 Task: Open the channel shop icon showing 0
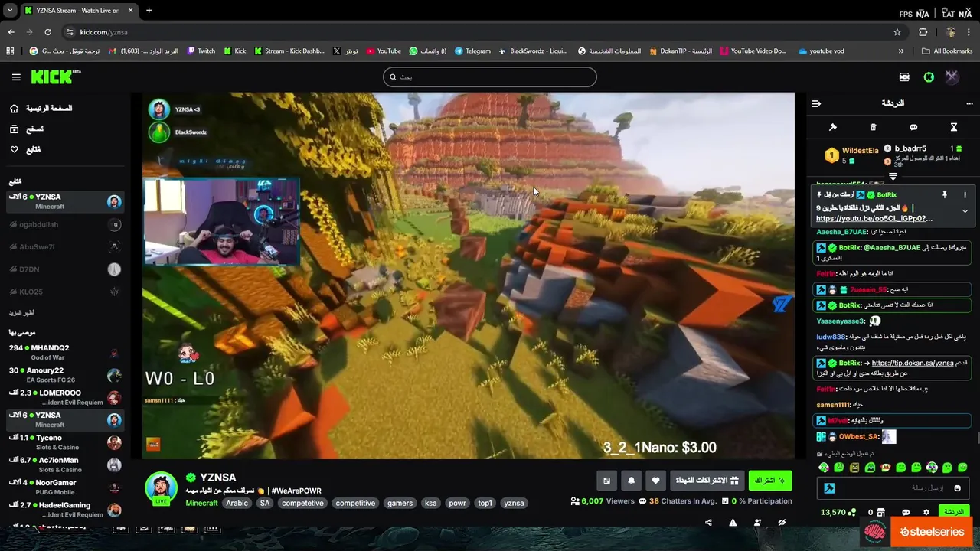877,513
